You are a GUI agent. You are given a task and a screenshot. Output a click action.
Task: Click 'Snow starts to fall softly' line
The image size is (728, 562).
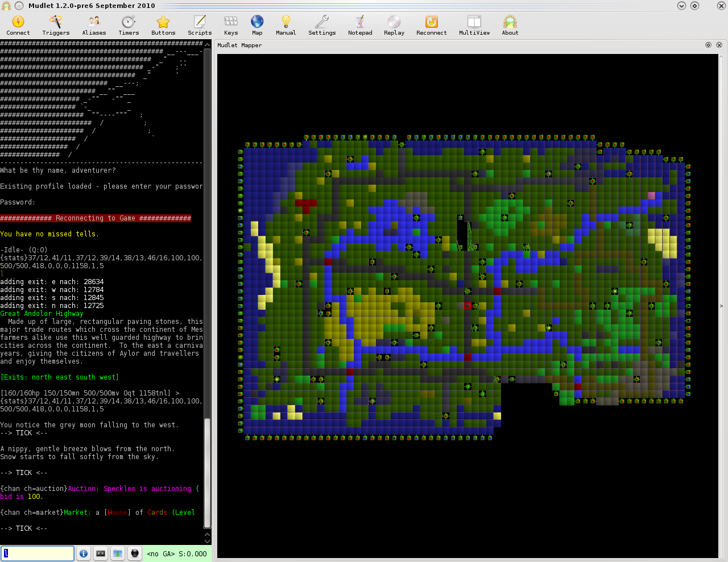pos(79,457)
